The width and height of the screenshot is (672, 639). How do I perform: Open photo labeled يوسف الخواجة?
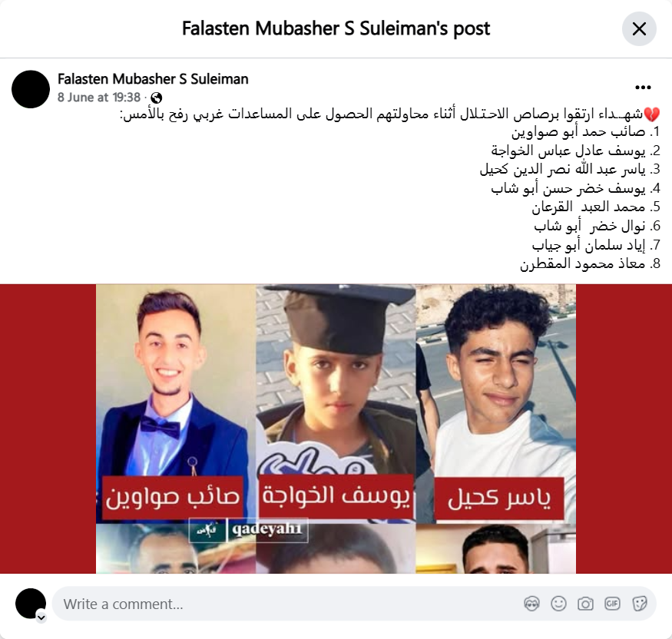tap(336, 404)
